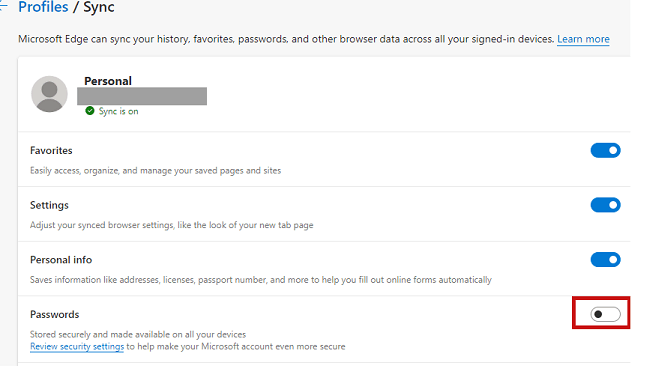
Task: Click the green sync checkmark icon
Action: (x=90, y=111)
